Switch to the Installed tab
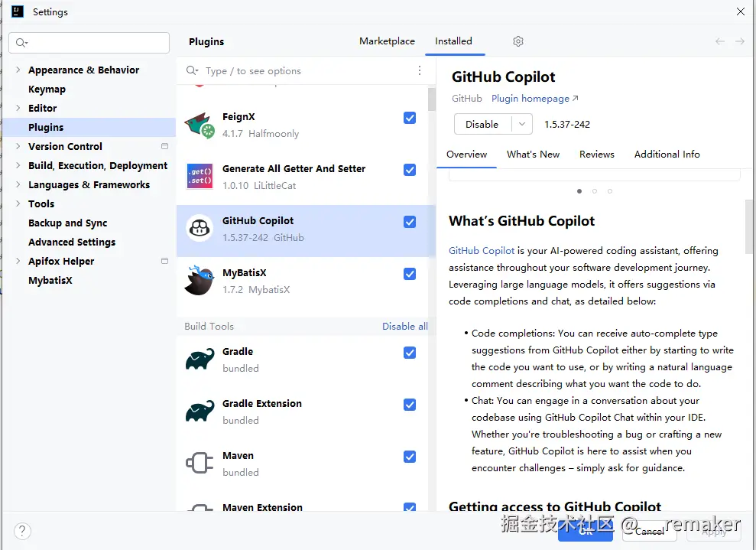The image size is (756, 550). point(453,41)
